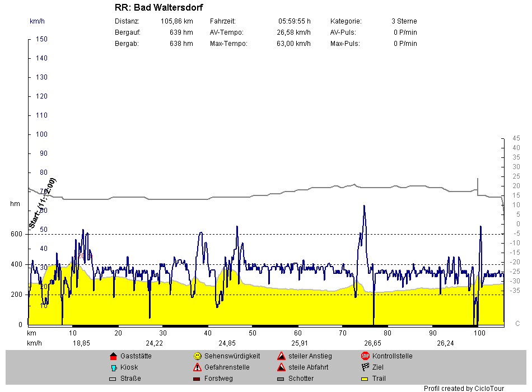
Task: Click the Trail yellow swatch
Action: coord(365,379)
